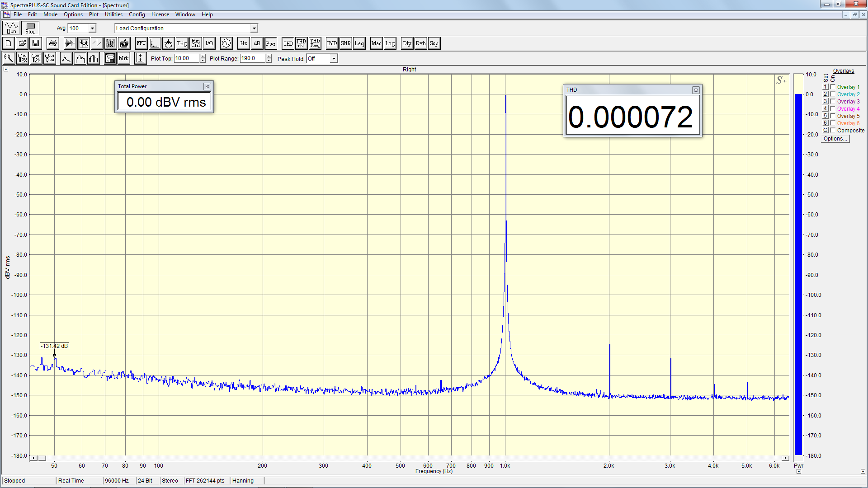Open the Rvb reverberation utility
This screenshot has height=488, width=868.
coord(420,43)
